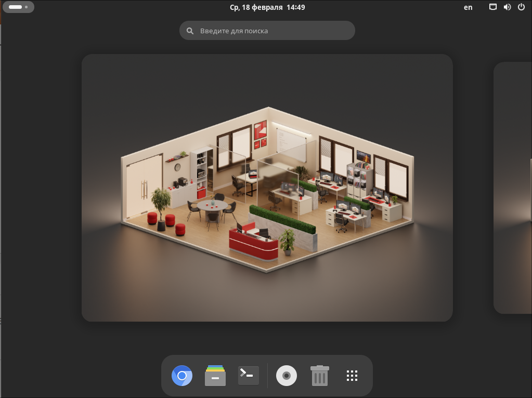Open the power menu icon
The height and width of the screenshot is (398, 532).
tap(522, 7)
